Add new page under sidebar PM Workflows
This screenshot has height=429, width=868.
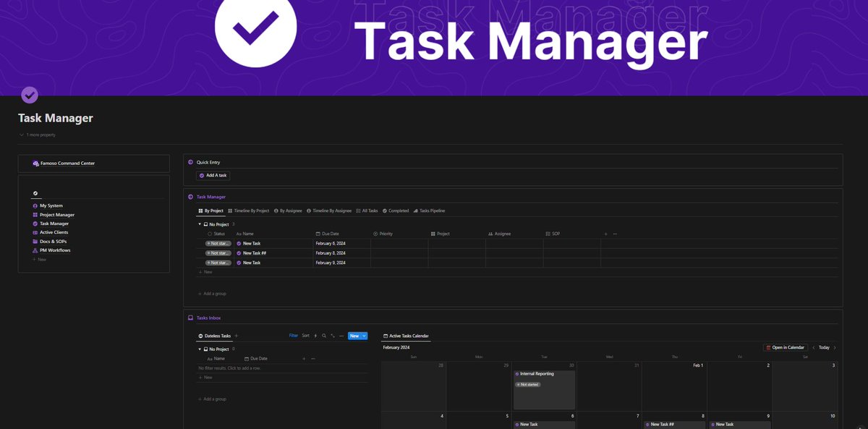click(x=39, y=259)
